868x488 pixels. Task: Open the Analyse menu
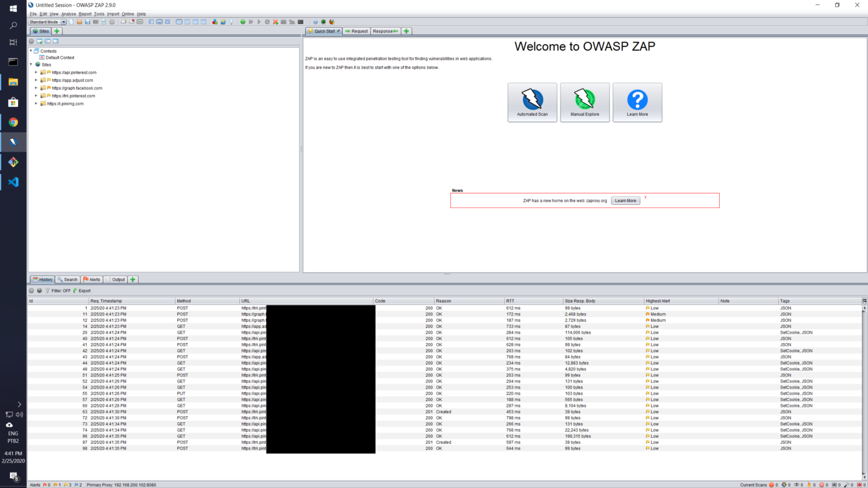pos(68,14)
